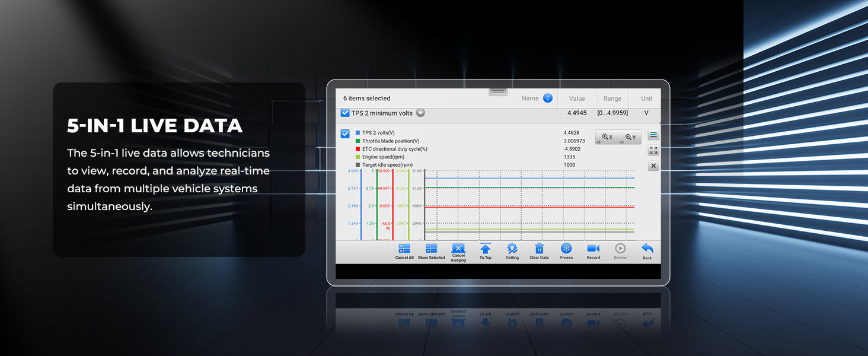868x356 pixels.
Task: Click the engine speed value 1335
Action: pos(569,157)
